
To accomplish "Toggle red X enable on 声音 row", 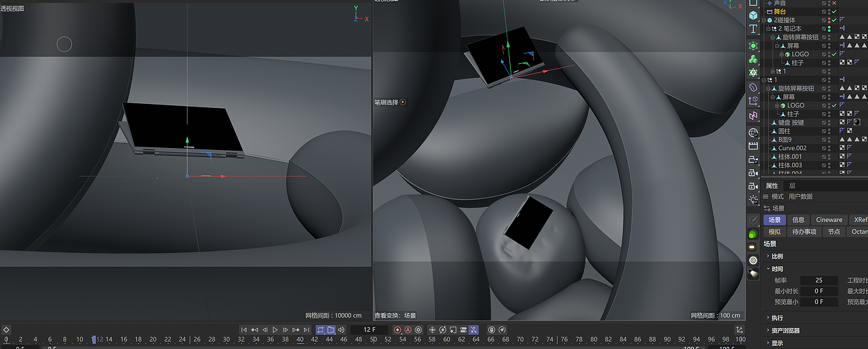I will click(834, 3).
